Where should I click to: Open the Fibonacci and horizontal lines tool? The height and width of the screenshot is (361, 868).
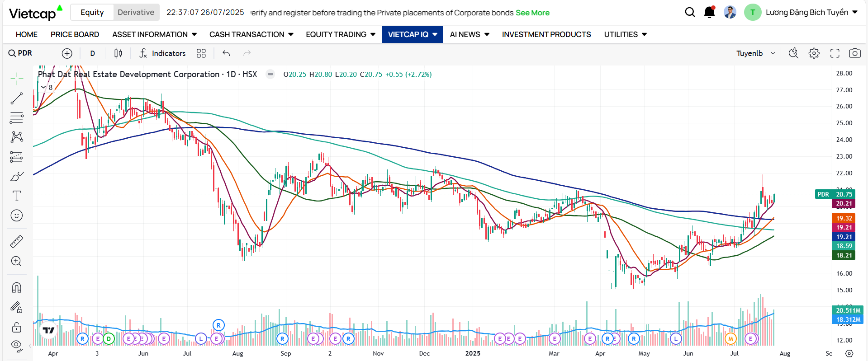[x=17, y=117]
